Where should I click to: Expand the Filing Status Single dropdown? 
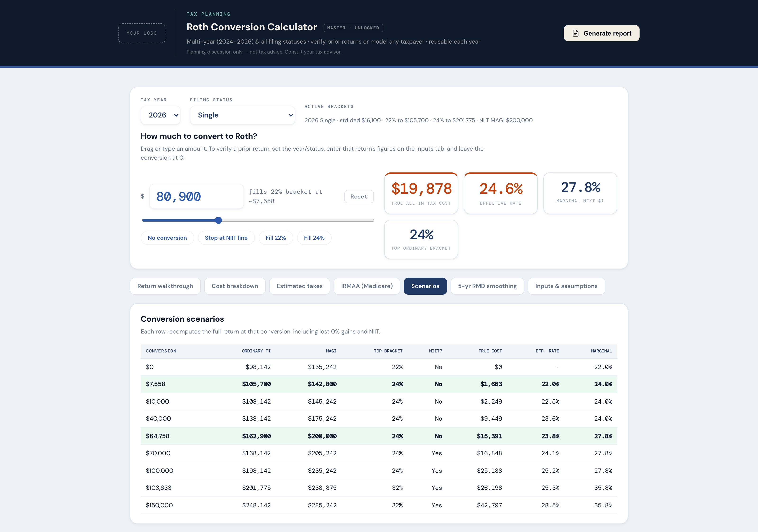242,115
